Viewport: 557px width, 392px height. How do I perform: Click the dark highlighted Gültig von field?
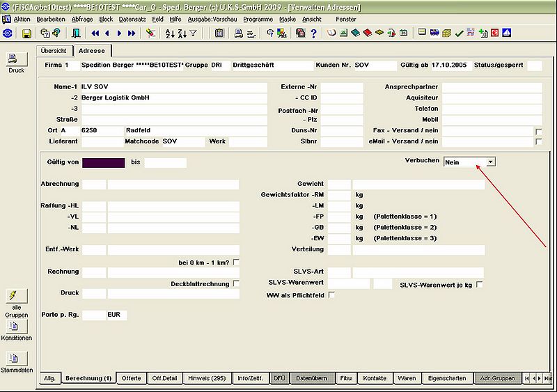point(103,163)
